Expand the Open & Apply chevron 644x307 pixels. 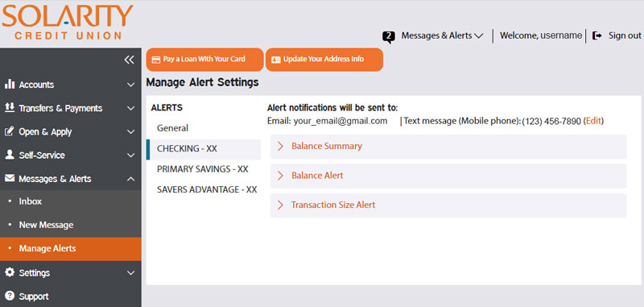tap(130, 132)
